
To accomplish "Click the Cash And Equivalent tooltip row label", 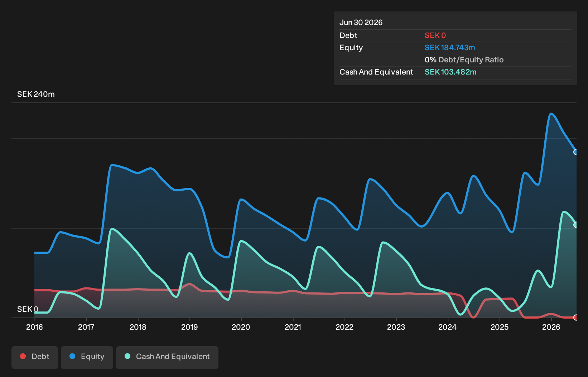I will point(376,72).
